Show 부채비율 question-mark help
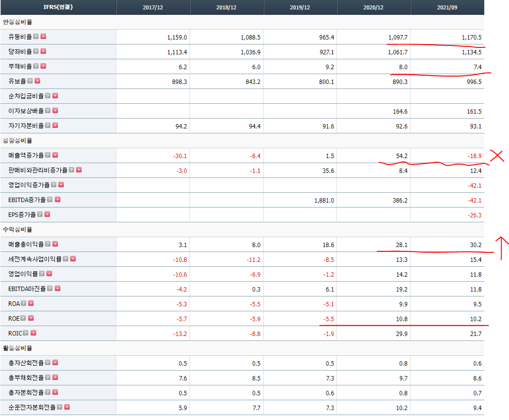 (x=36, y=66)
